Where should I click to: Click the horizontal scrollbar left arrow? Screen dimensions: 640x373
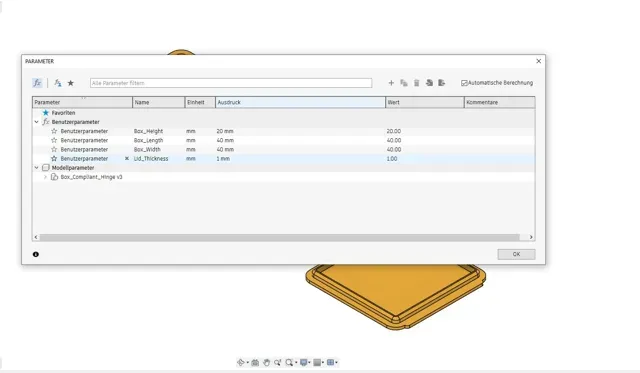pyautogui.click(x=36, y=237)
